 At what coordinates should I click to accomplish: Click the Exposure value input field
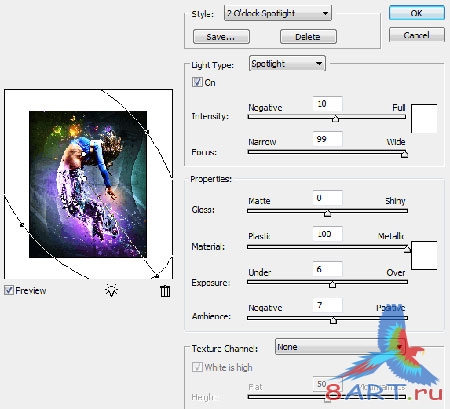(x=327, y=269)
